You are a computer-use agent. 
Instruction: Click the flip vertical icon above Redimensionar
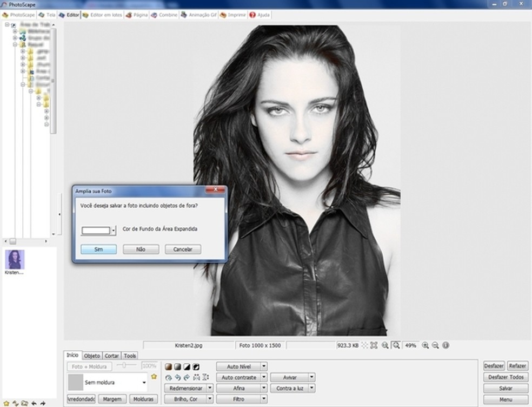204,377
